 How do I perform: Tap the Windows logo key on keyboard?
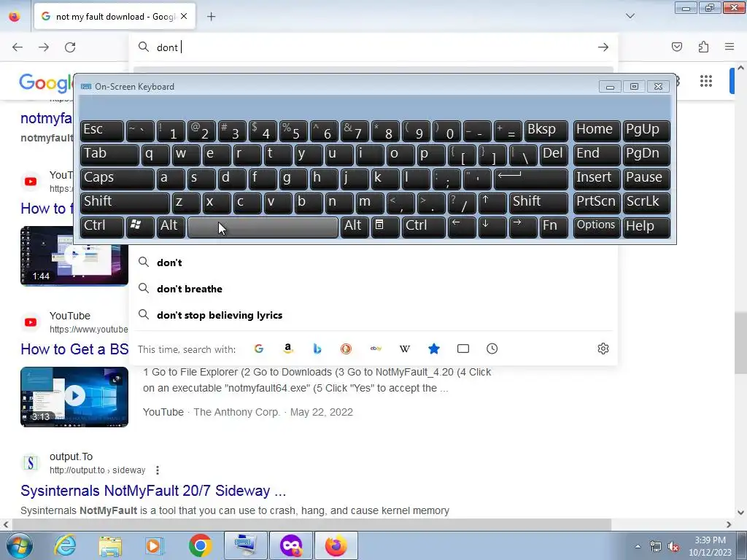pos(140,227)
